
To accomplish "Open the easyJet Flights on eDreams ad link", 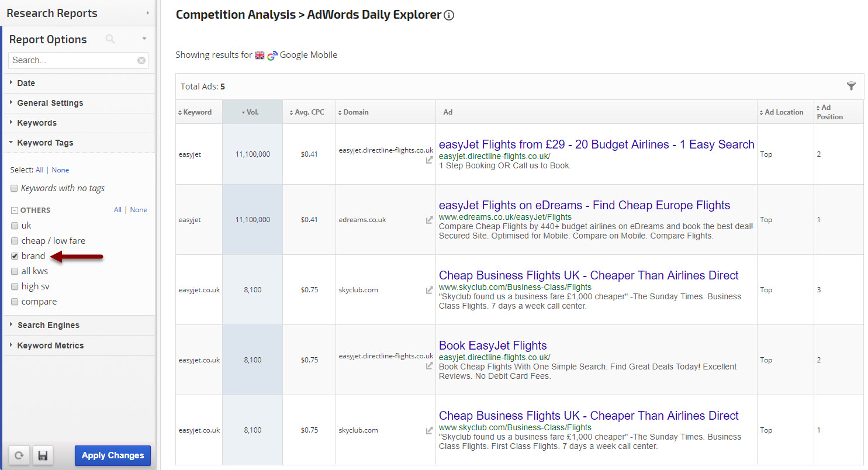I will tap(585, 205).
